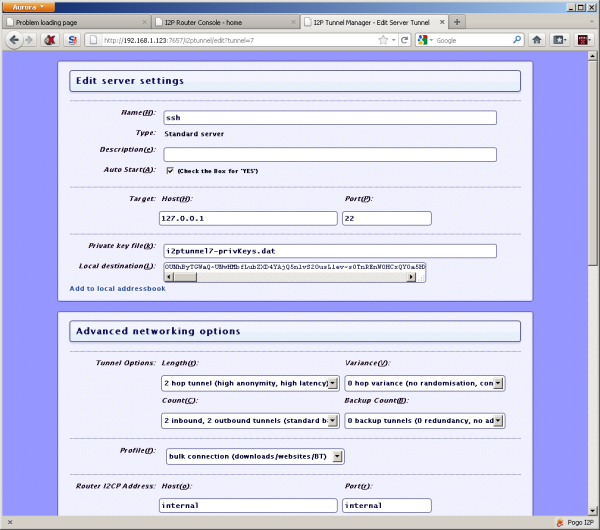The image size is (600, 530).
Task: Switch to the Problem loading page tab
Action: coord(77,22)
